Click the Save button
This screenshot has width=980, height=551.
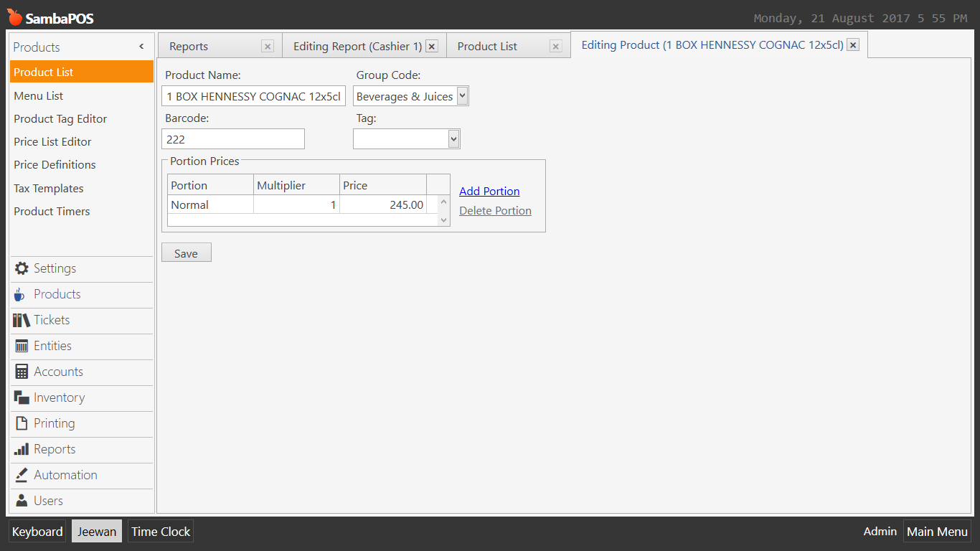pyautogui.click(x=187, y=253)
